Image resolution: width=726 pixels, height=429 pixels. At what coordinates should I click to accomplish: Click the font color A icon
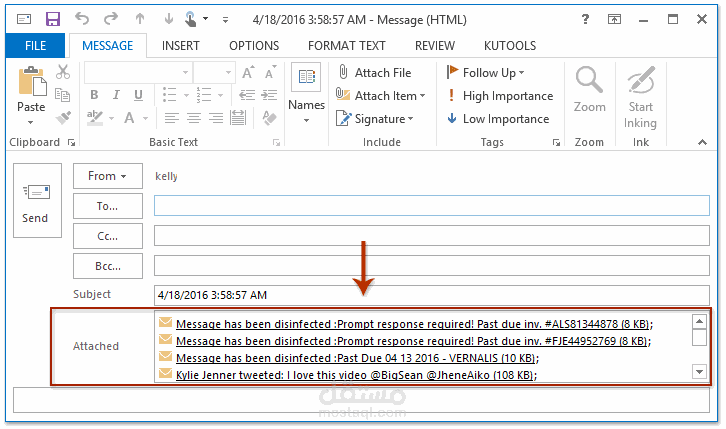pos(129,118)
